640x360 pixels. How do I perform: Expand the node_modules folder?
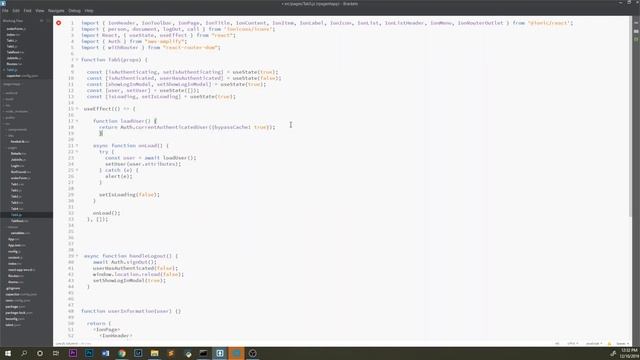pyautogui.click(x=16, y=111)
